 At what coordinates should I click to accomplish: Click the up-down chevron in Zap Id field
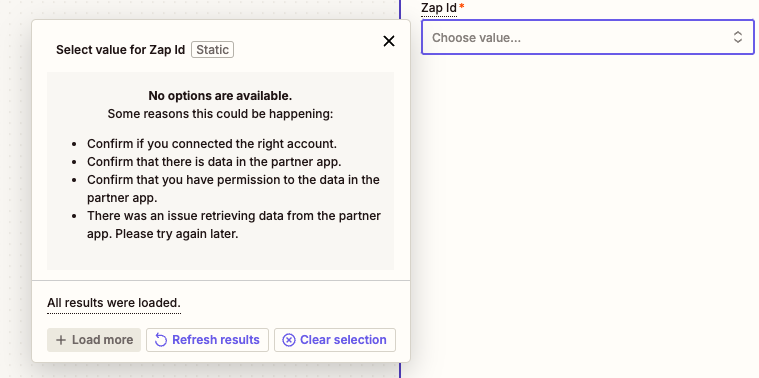737,37
